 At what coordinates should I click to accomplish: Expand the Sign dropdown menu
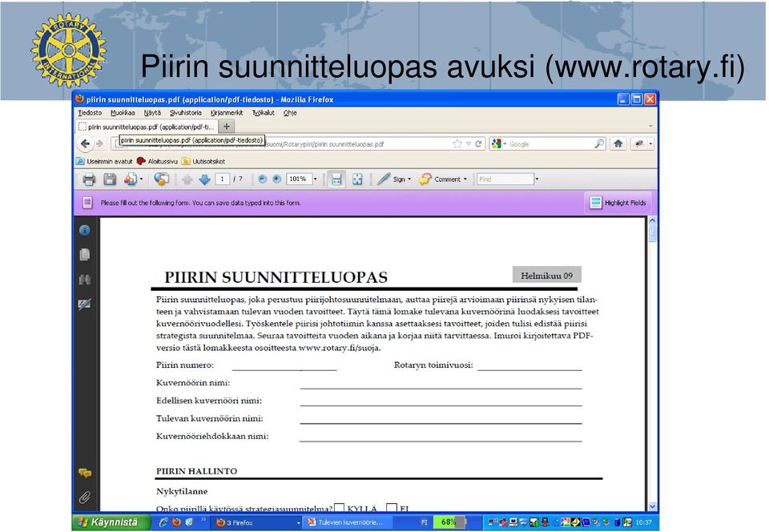point(409,179)
